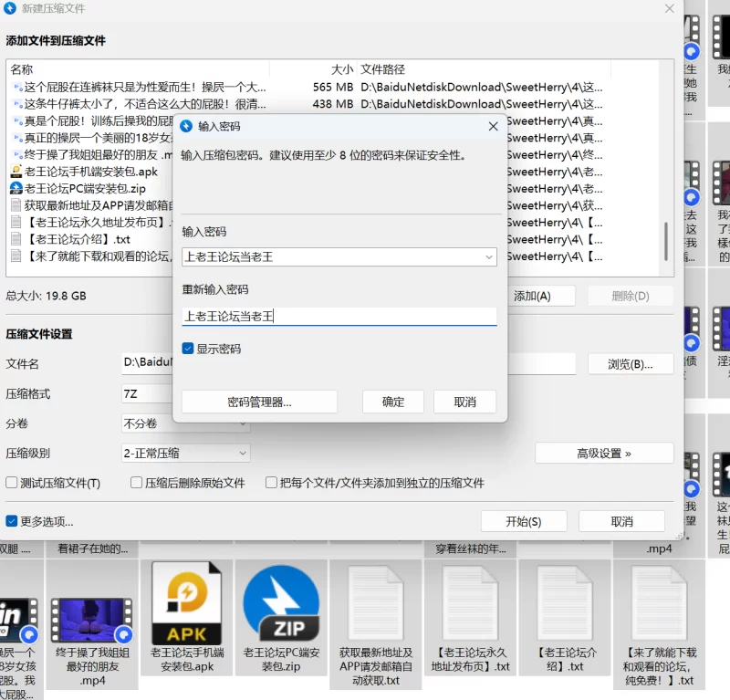Click the APK installer file icon on desktop

click(x=187, y=602)
